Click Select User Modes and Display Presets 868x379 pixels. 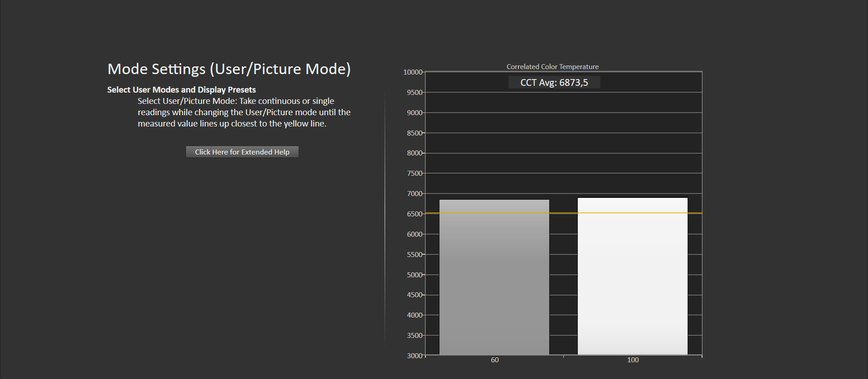point(181,89)
